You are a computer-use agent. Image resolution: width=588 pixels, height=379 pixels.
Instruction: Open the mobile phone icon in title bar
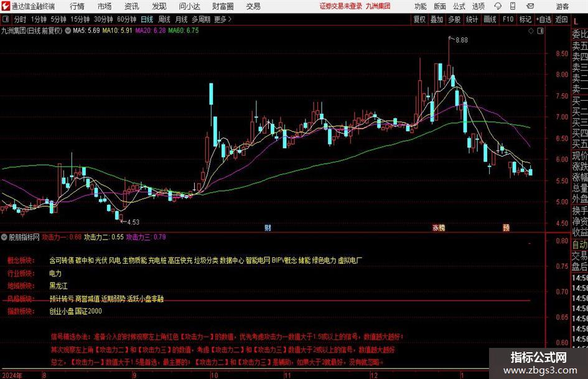[513, 6]
